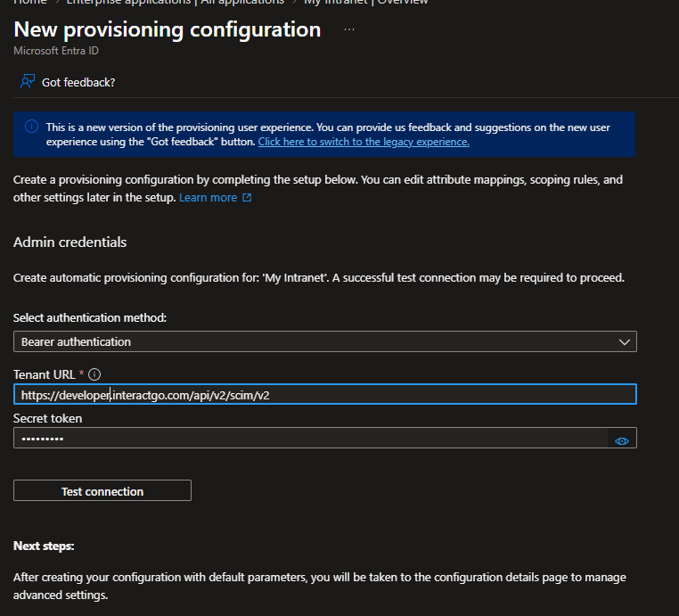Image resolution: width=679 pixels, height=616 pixels.
Task: Click the Microsoft Entra ID subtitle
Action: [x=56, y=51]
